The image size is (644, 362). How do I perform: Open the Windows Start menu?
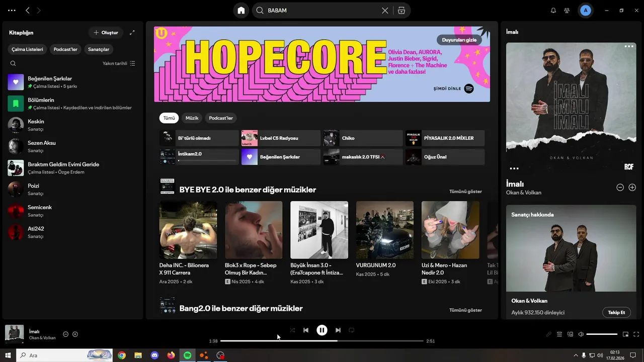(x=8, y=355)
